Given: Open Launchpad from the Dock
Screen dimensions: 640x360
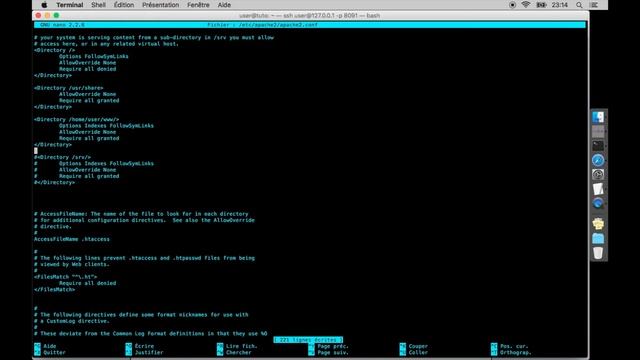Looking at the screenshot, I should tap(598, 131).
